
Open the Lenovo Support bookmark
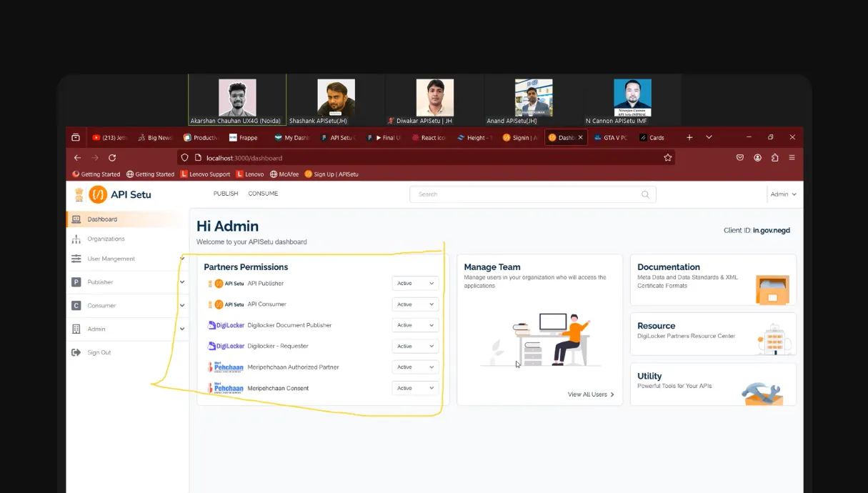[205, 174]
